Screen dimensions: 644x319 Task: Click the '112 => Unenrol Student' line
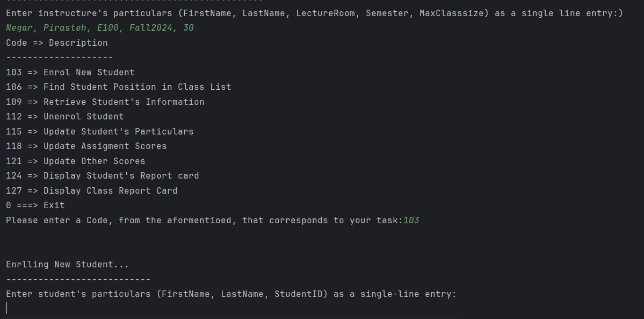tap(65, 117)
